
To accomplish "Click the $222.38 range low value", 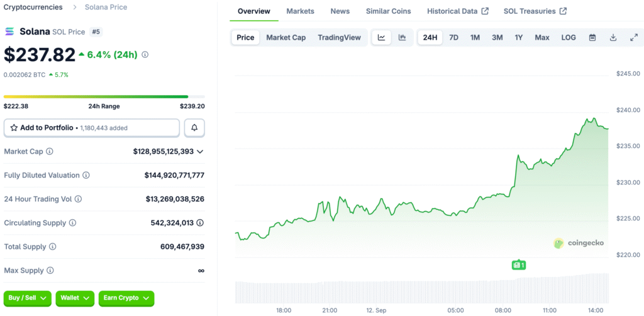I will tap(15, 106).
